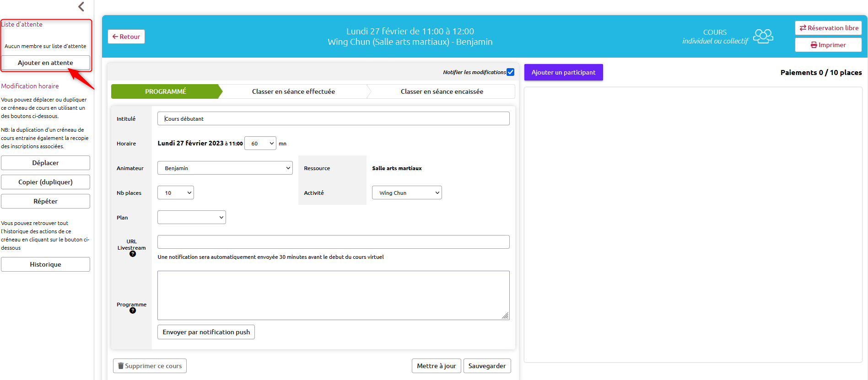
Task: Click the Ajouter un participant button
Action: point(563,72)
